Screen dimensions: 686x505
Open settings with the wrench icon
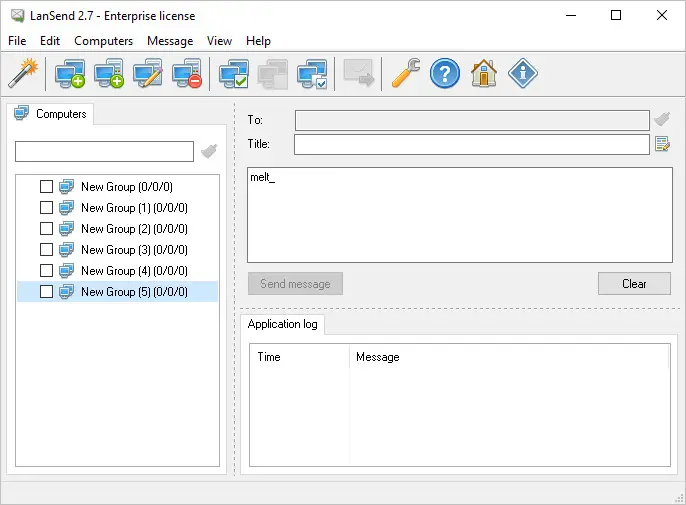[406, 73]
